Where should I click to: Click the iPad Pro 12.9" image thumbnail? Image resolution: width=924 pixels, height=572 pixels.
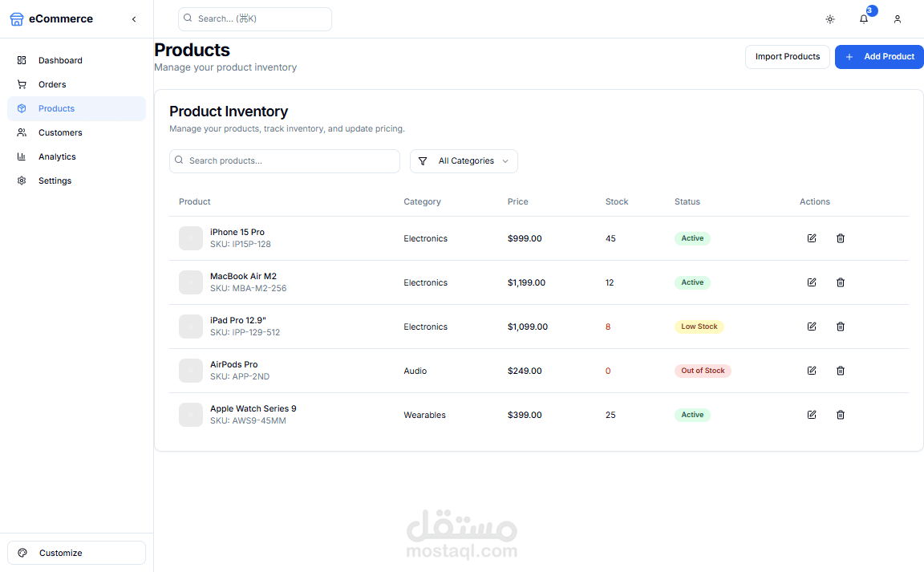pos(191,327)
